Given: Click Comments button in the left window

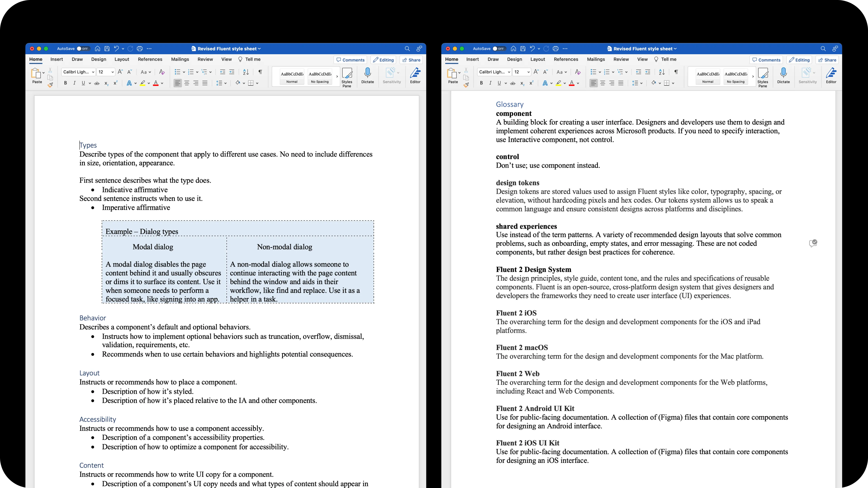Looking at the screenshot, I should (350, 60).
